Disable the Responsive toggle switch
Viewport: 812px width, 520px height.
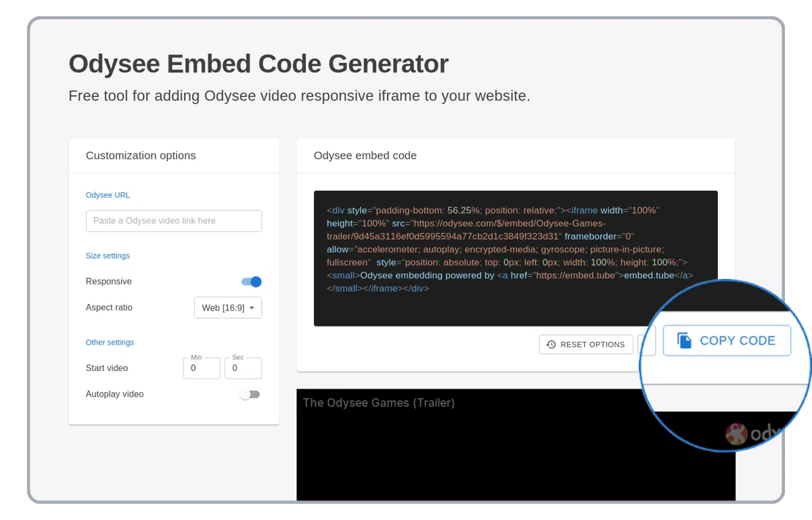[251, 282]
